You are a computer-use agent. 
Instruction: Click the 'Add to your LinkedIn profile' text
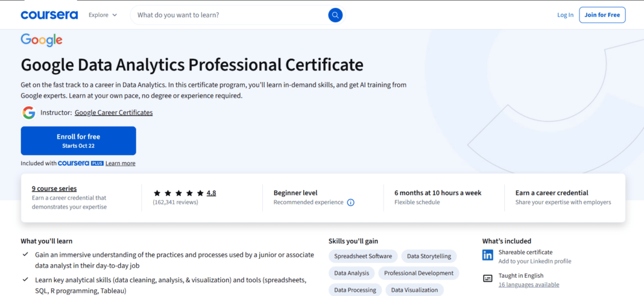tap(535, 262)
